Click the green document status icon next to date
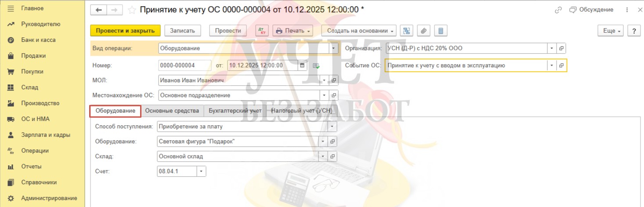 tap(316, 66)
